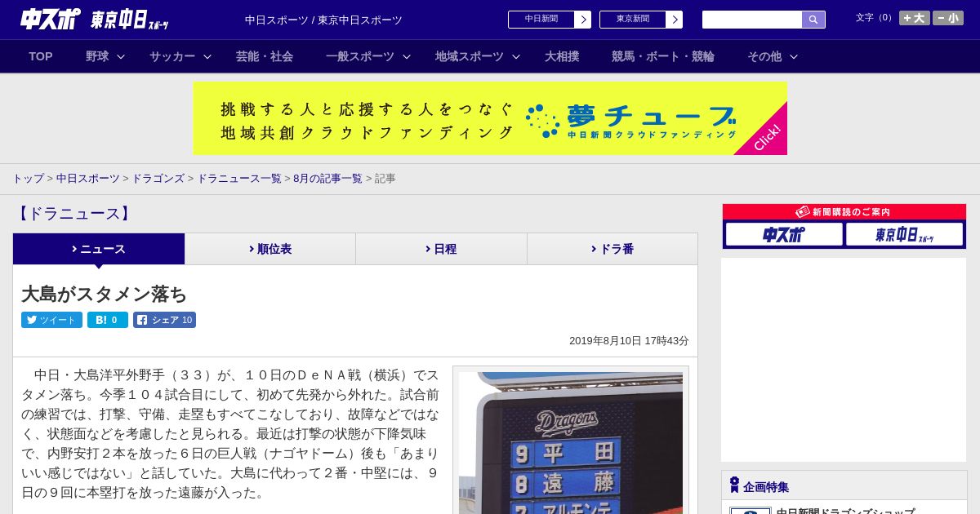Image resolution: width=980 pixels, height=514 pixels.
Task: Click the Twitter ツイート button
Action: (51, 320)
